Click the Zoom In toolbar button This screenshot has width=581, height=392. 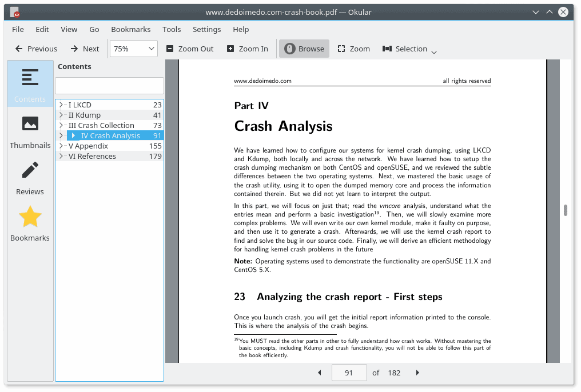(247, 49)
